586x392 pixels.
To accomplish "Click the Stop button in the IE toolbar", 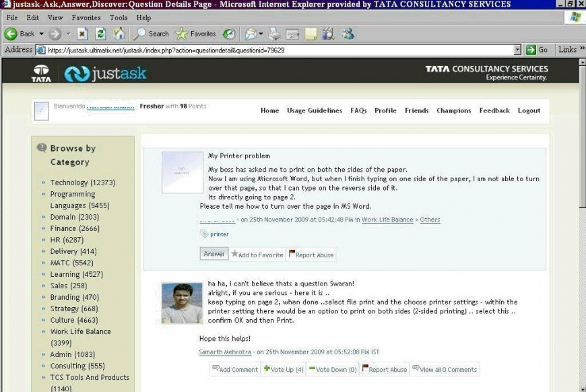I will coord(82,34).
